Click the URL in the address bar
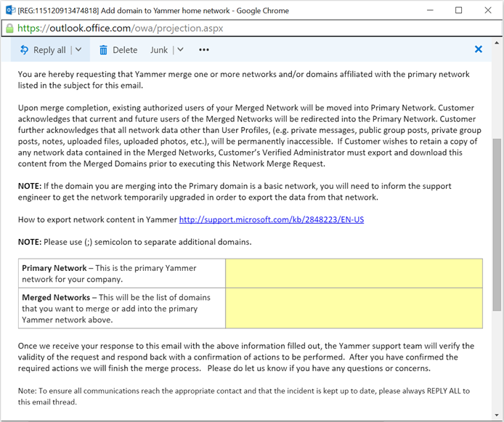This screenshot has width=504, height=422. (x=121, y=28)
